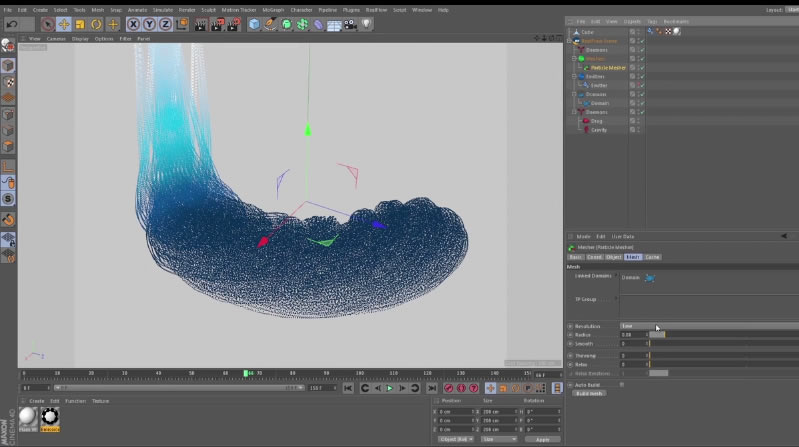799x447 pixels.
Task: Click the Undo arrow icon
Action: (12, 24)
